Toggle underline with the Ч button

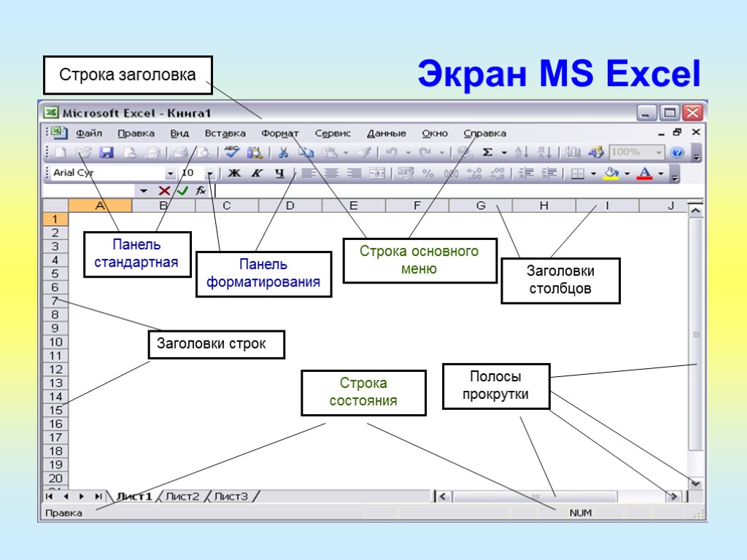click(279, 174)
